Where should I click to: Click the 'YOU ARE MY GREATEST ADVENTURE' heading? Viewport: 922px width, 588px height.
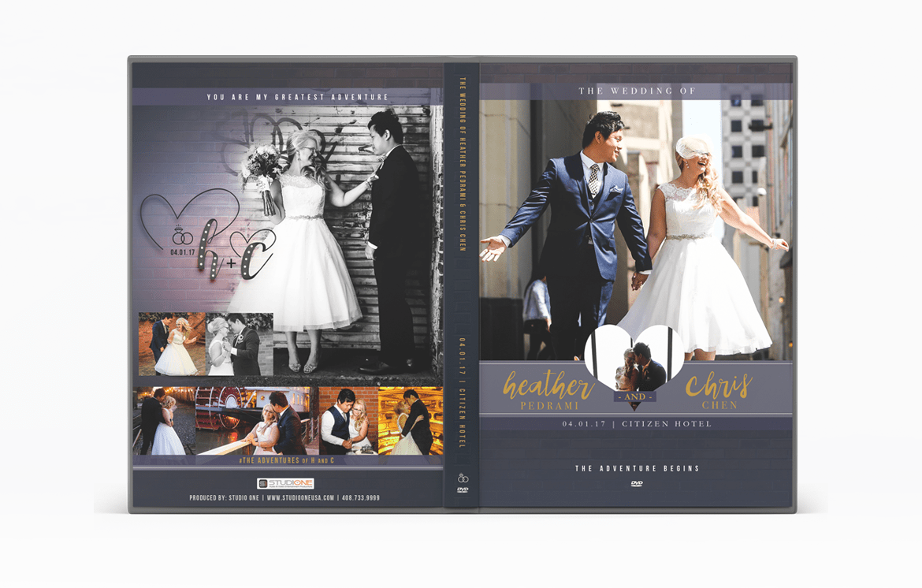298,97
